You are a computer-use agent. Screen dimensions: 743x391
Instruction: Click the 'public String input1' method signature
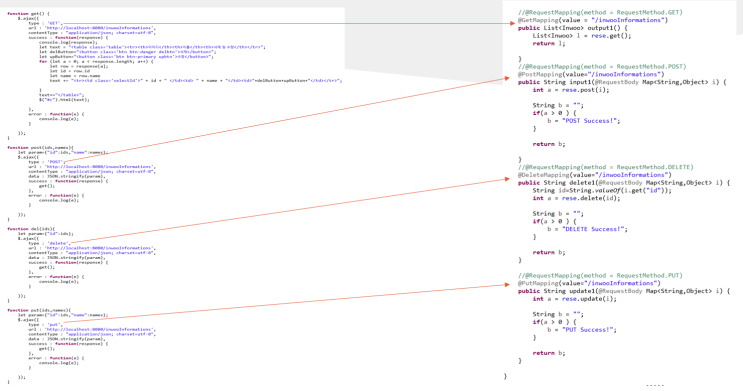tap(622, 82)
